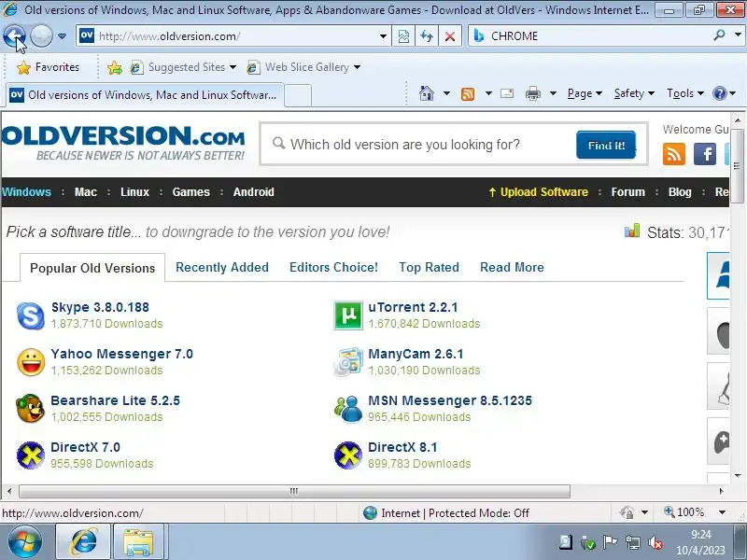
Task: Select Android in the site navigation
Action: (x=253, y=192)
